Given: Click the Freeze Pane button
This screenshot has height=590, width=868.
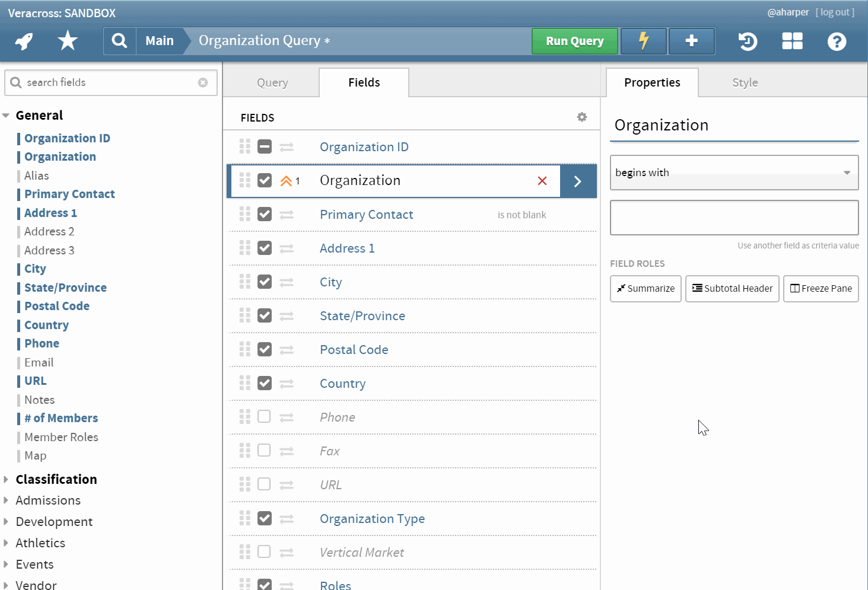Looking at the screenshot, I should tap(821, 289).
